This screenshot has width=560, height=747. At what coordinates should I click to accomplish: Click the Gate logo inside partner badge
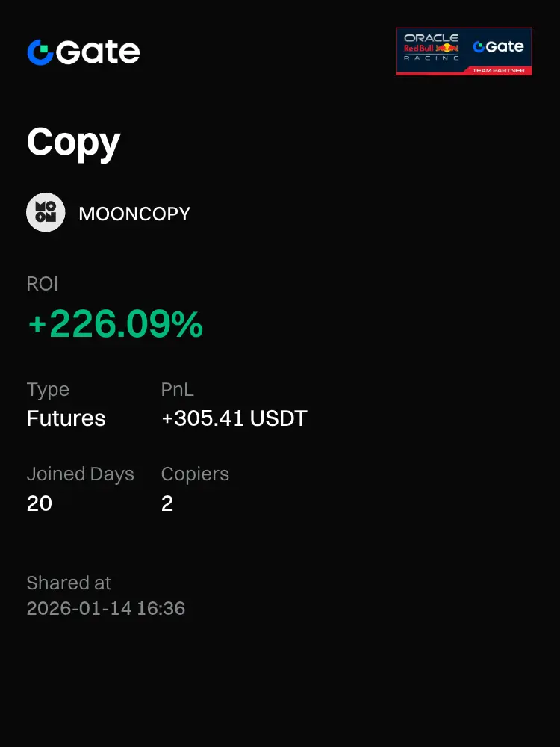(x=498, y=46)
